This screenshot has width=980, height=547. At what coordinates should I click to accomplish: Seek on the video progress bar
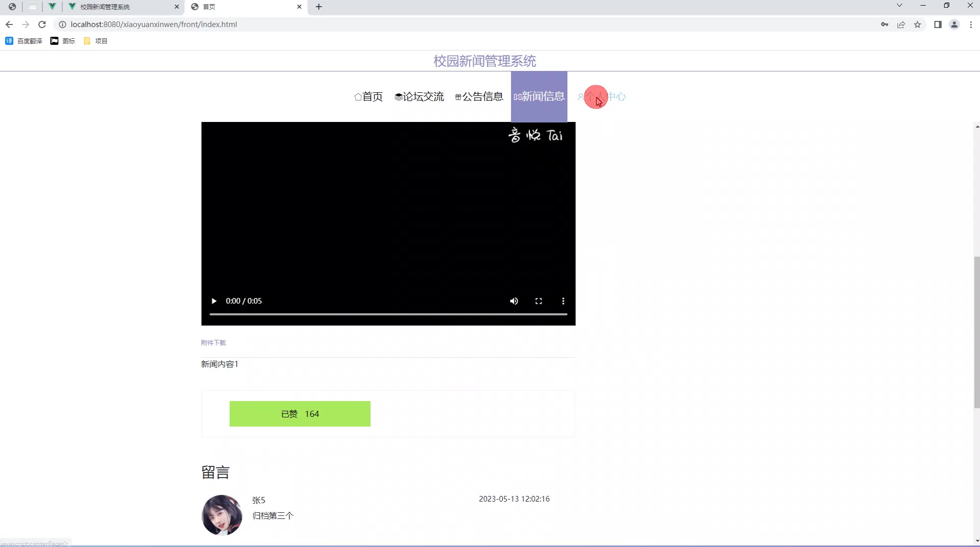pyautogui.click(x=388, y=314)
